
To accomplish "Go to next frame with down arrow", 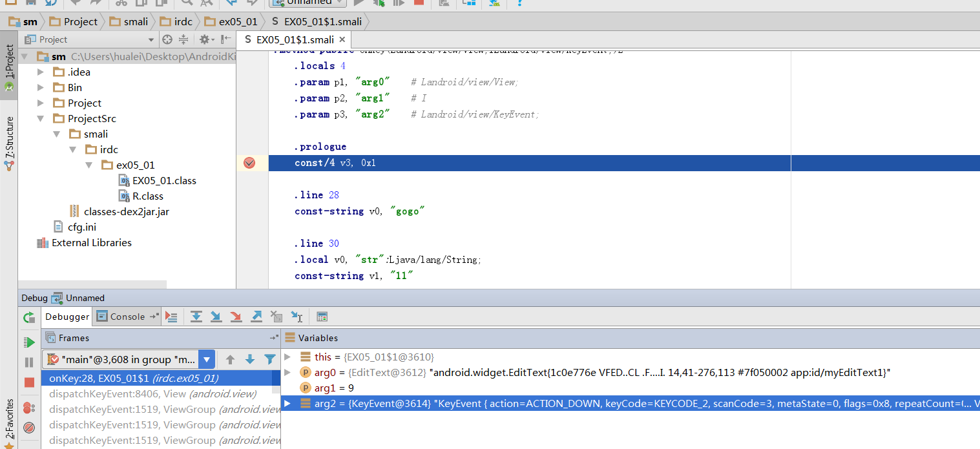I will [x=250, y=360].
